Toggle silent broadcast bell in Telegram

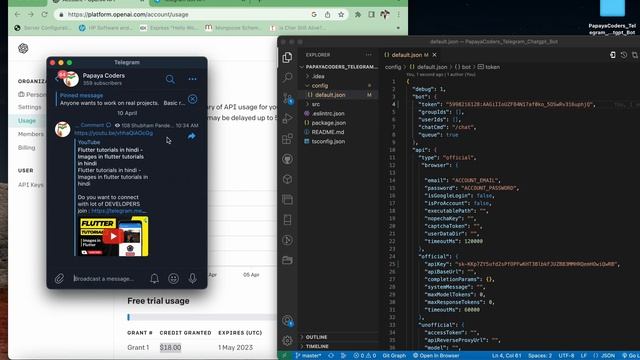[x=154, y=278]
